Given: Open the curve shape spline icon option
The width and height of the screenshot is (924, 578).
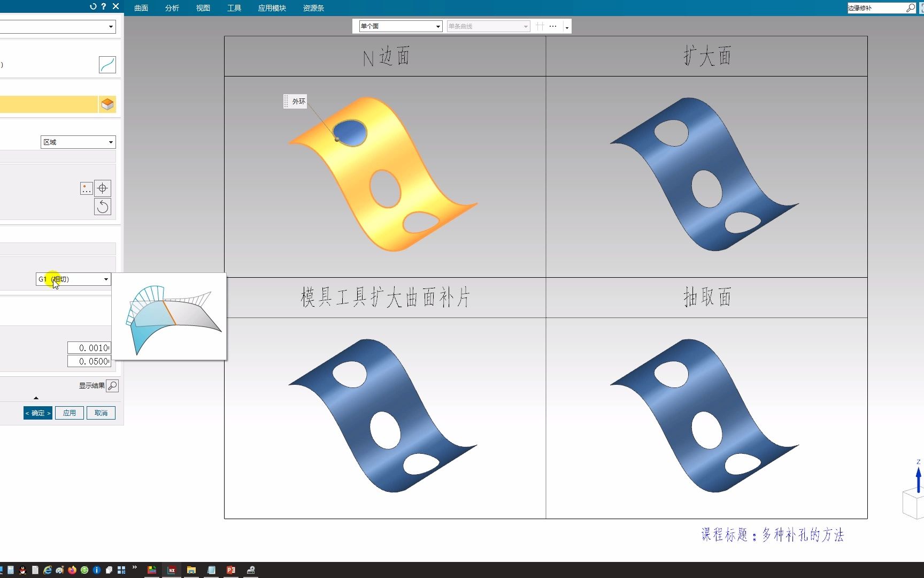Looking at the screenshot, I should coord(107,64).
